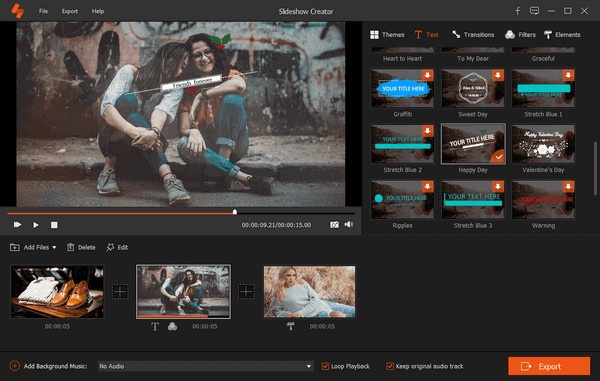Choose the Sweet Day text style thumbnail
The image size is (600, 381).
point(473,88)
